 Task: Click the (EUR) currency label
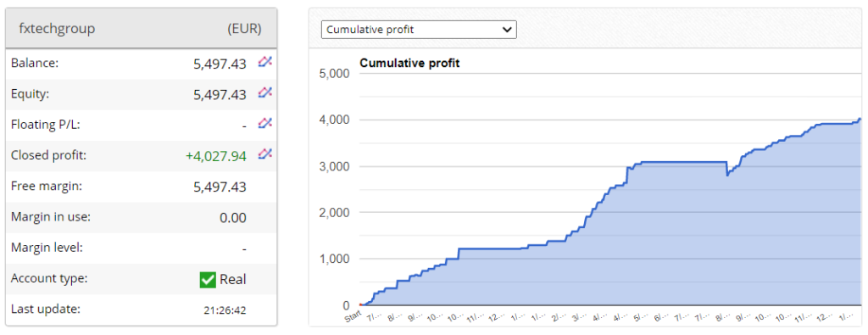pyautogui.click(x=244, y=29)
